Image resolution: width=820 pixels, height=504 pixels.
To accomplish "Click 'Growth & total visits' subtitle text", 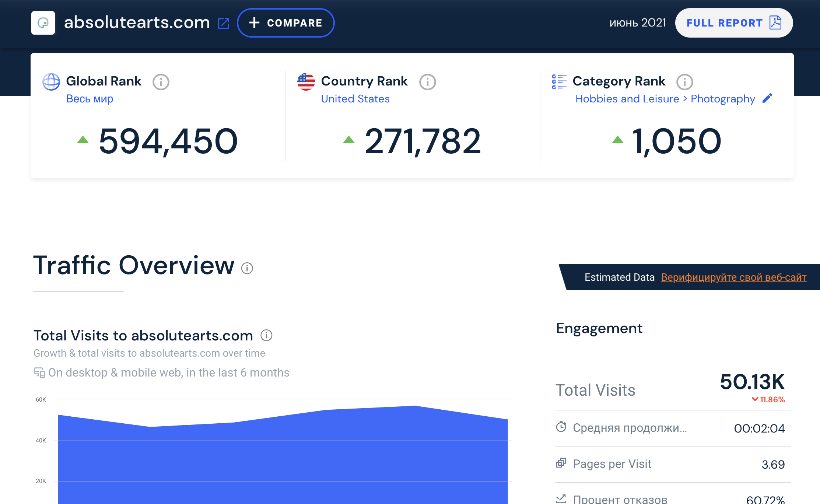I will click(149, 353).
